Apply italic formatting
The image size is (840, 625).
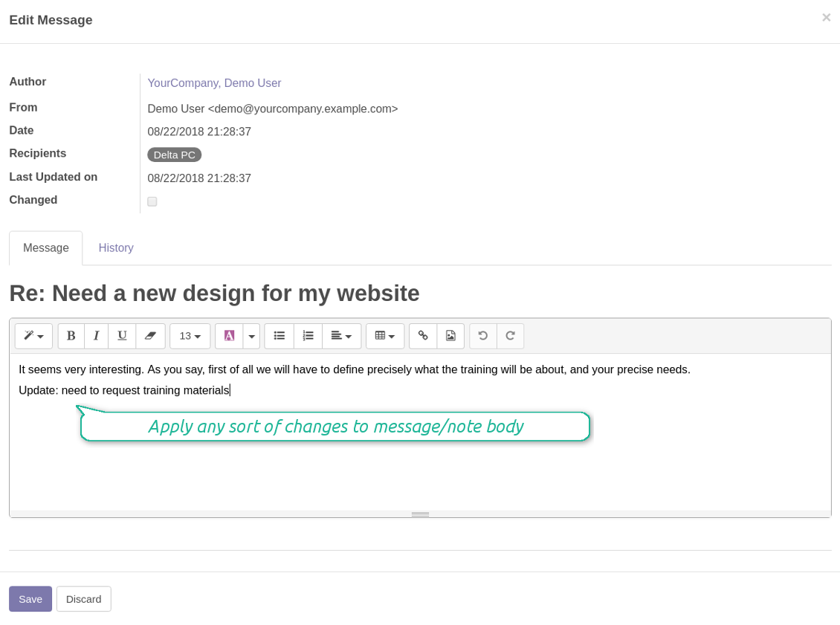click(96, 336)
